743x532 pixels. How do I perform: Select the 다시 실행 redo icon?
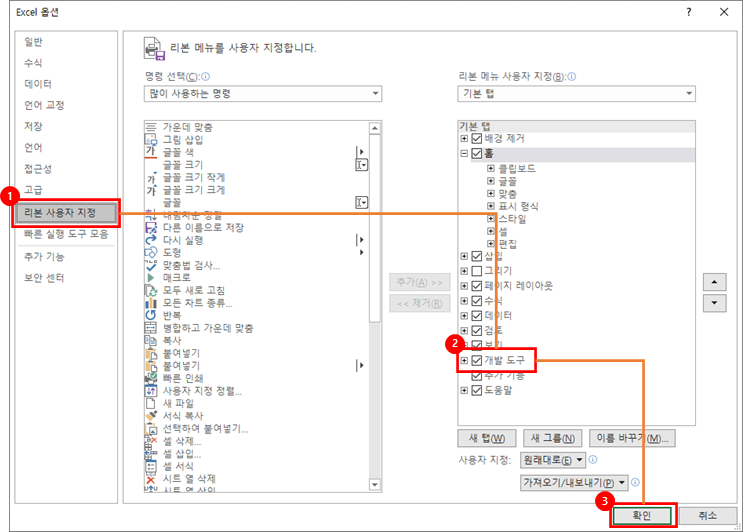tap(151, 240)
